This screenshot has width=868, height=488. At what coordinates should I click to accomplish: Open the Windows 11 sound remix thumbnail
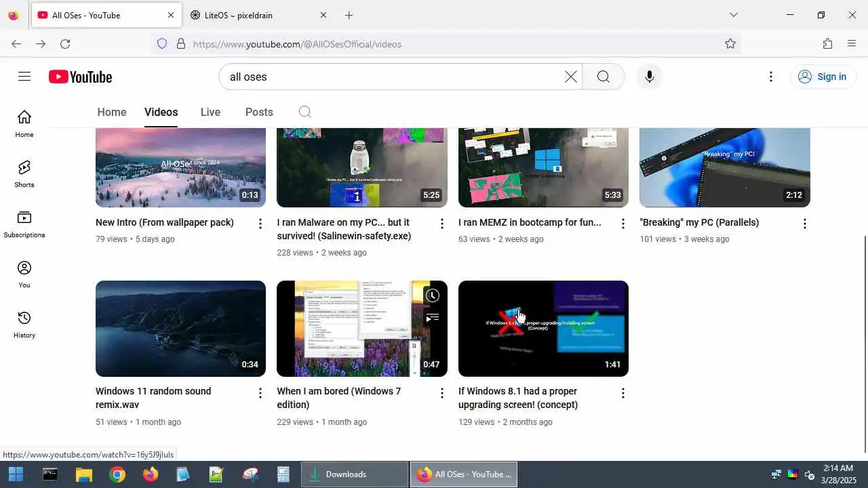180,329
